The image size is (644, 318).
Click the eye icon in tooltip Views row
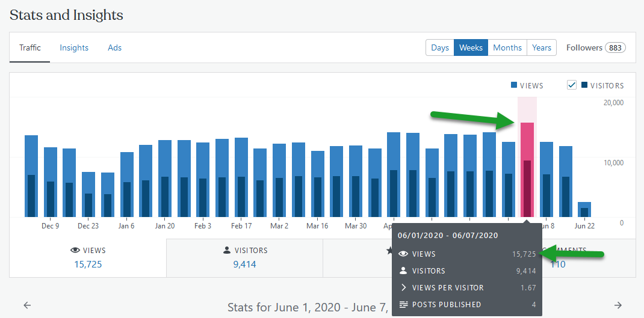pyautogui.click(x=403, y=254)
